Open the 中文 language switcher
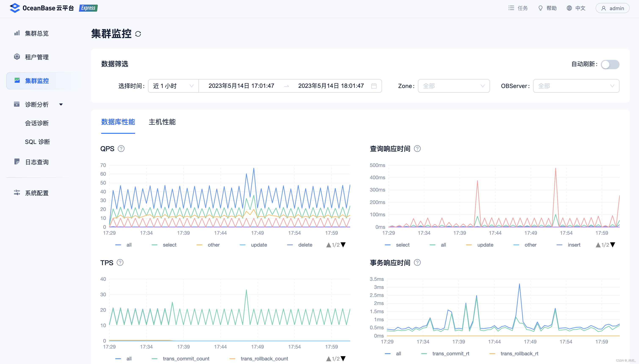Image resolution: width=639 pixels, height=364 pixels. (576, 8)
